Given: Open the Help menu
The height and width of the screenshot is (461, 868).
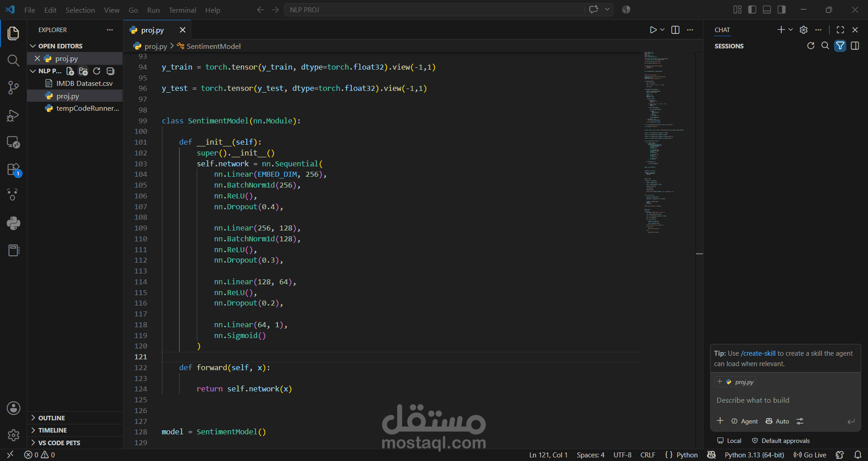Looking at the screenshot, I should tap(212, 10).
